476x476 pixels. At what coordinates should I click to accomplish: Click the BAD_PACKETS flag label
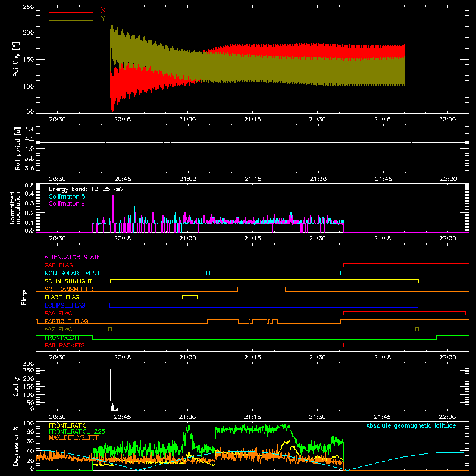click(65, 345)
